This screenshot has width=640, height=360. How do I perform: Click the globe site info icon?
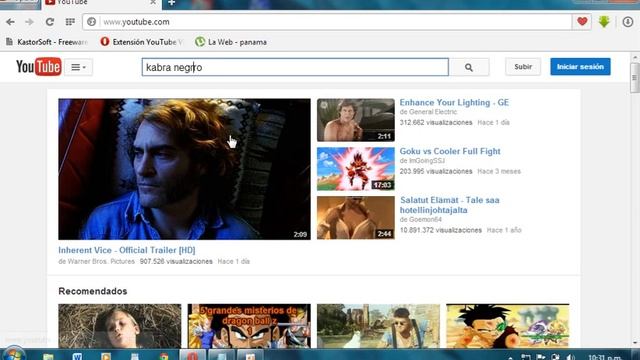pos(91,22)
